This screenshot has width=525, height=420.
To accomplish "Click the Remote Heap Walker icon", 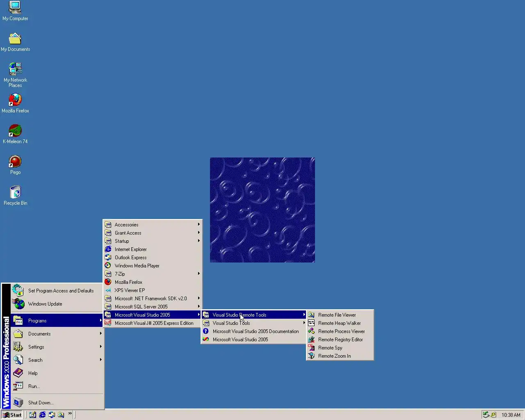I will [x=311, y=323].
